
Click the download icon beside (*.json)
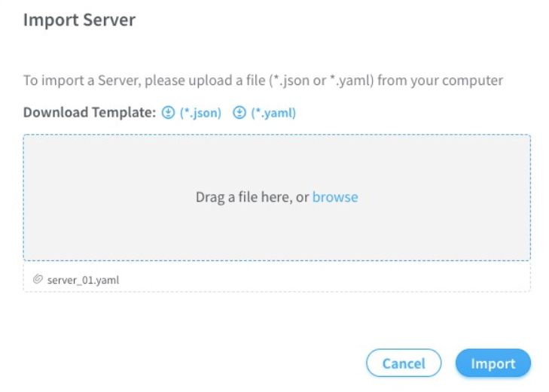click(x=169, y=113)
